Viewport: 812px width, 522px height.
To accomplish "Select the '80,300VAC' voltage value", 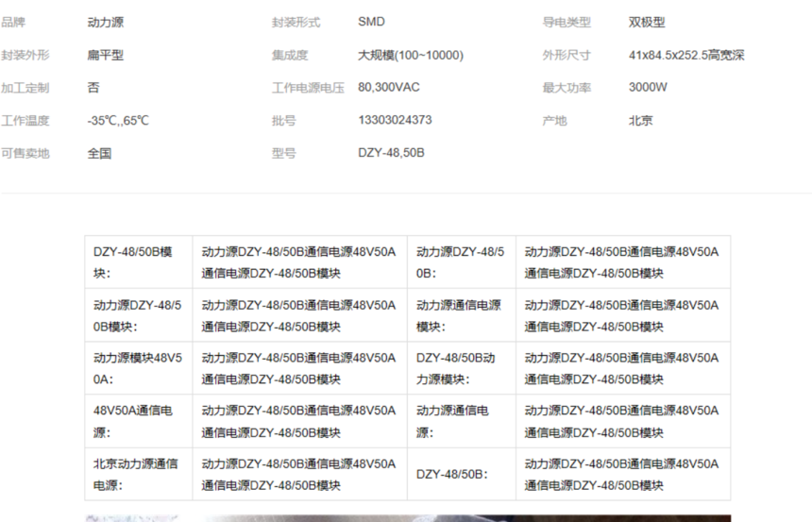I will click(388, 87).
